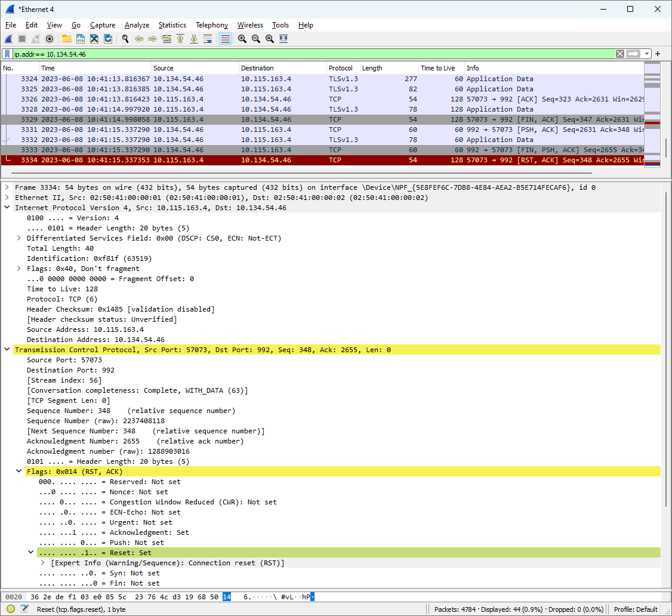Select packet 3329 FIN, ACK row
This screenshot has height=616, width=672.
pyautogui.click(x=322, y=119)
